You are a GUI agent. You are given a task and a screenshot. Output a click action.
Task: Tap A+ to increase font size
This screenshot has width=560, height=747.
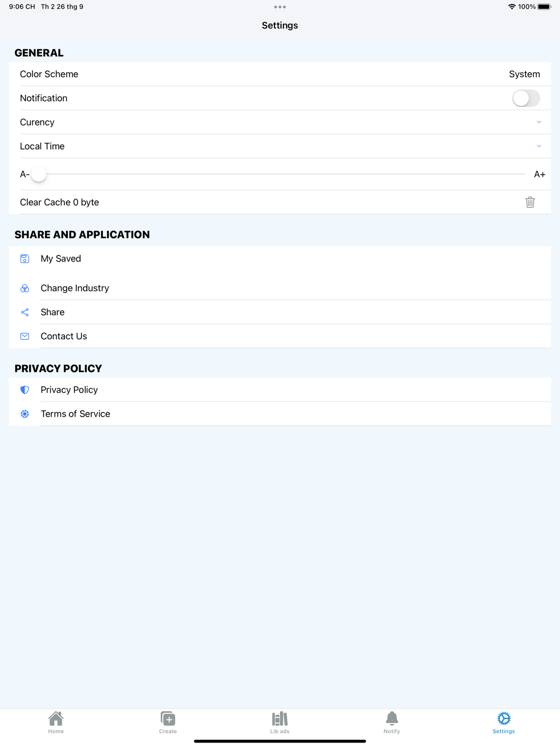[x=539, y=174]
